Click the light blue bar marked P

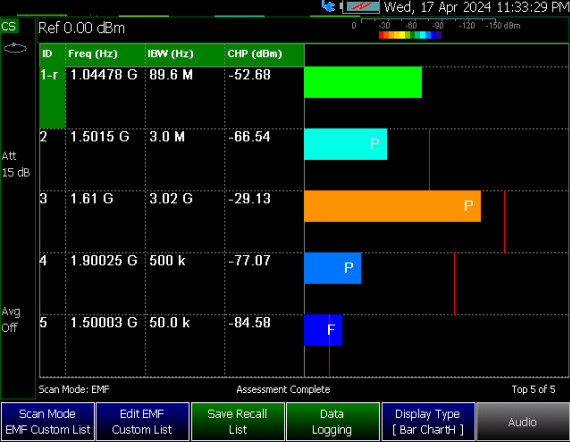(332, 268)
